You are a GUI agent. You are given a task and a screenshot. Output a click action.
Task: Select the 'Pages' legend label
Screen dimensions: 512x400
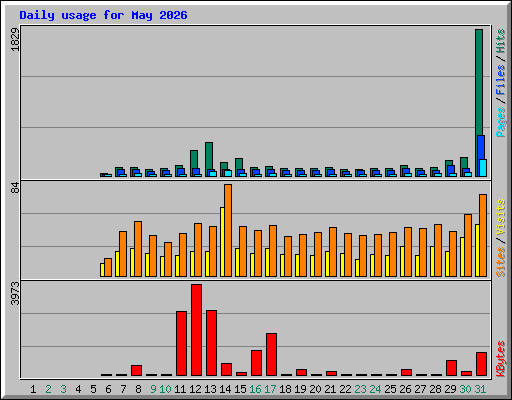501,122
